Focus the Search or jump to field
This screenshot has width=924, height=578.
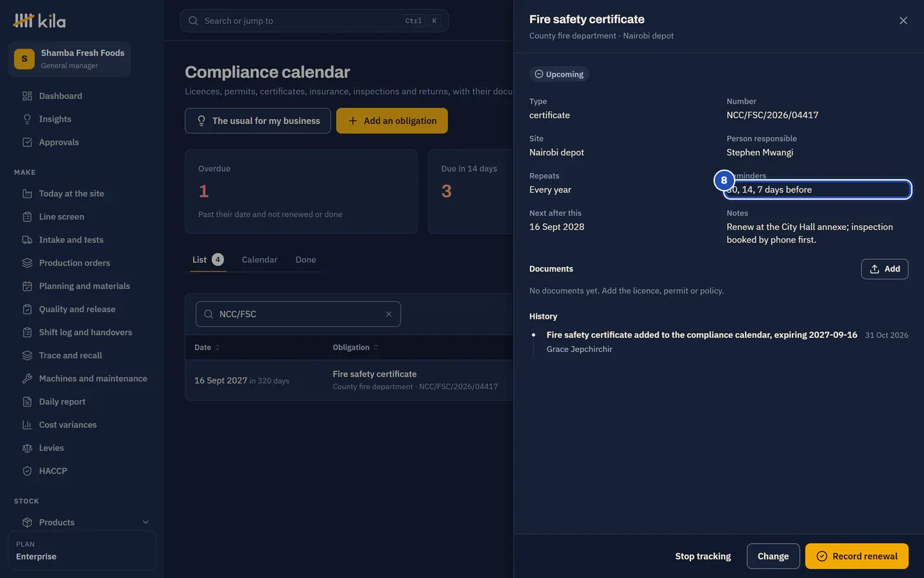tap(314, 21)
